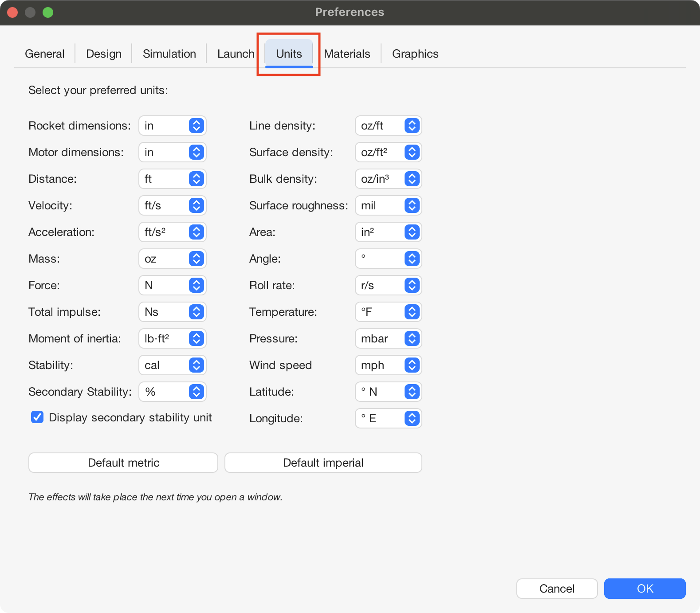Open the Stability unit dropdown
Screen dimensions: 700x613
point(173,365)
